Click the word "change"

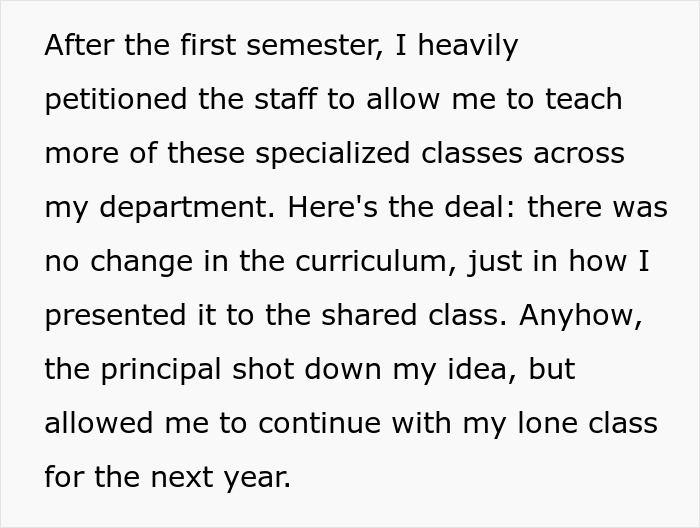[138, 262]
